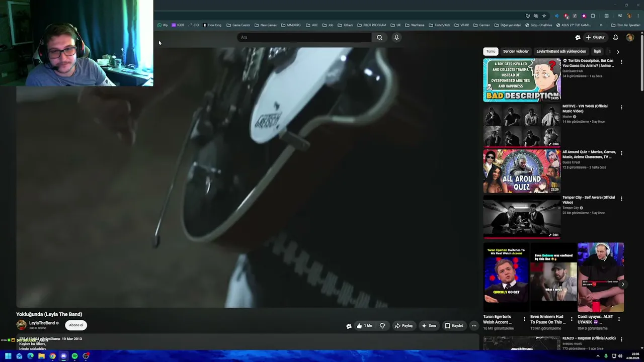Screen dimensions: 644x362
Task: Expand hidden bookmarks with the double chevron
Action: [601, 25]
